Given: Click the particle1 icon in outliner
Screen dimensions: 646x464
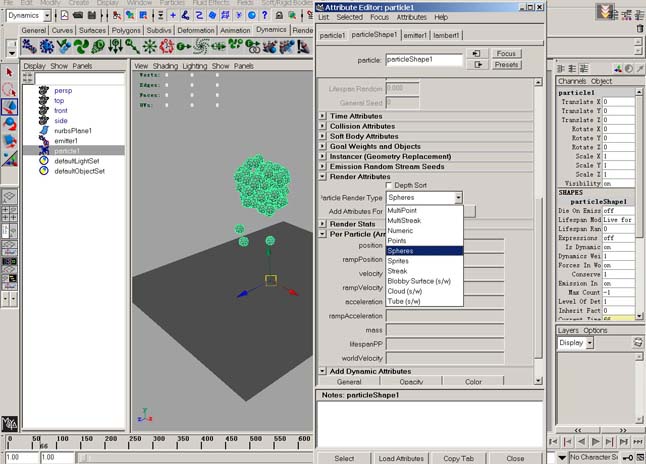Looking at the screenshot, I should pyautogui.click(x=44, y=150).
